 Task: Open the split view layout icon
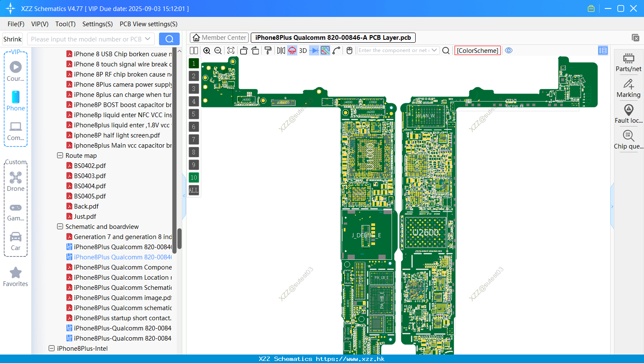(x=194, y=51)
